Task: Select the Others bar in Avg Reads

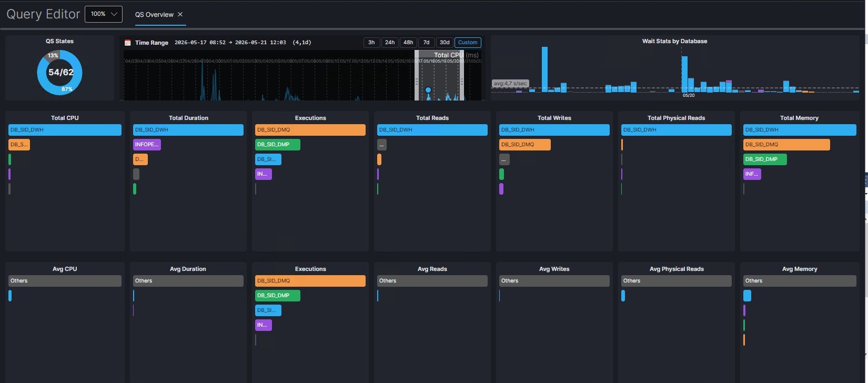Action: [432, 281]
